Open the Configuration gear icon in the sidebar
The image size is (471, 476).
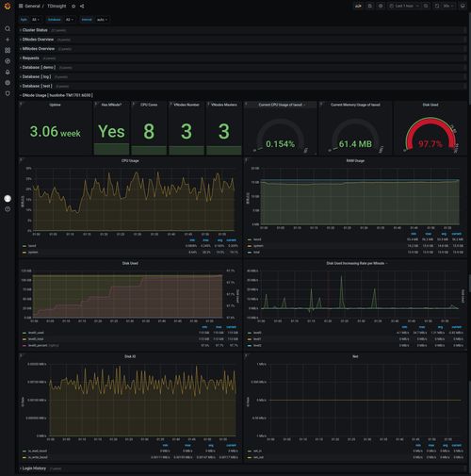[8, 83]
